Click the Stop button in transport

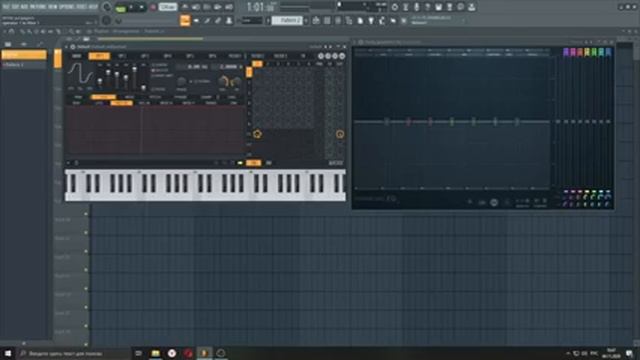pos(142,7)
